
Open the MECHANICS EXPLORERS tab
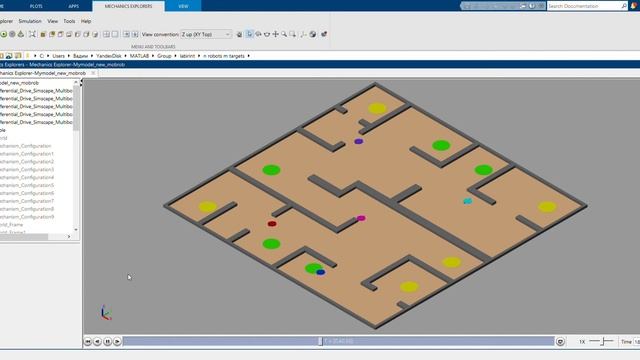pos(128,6)
